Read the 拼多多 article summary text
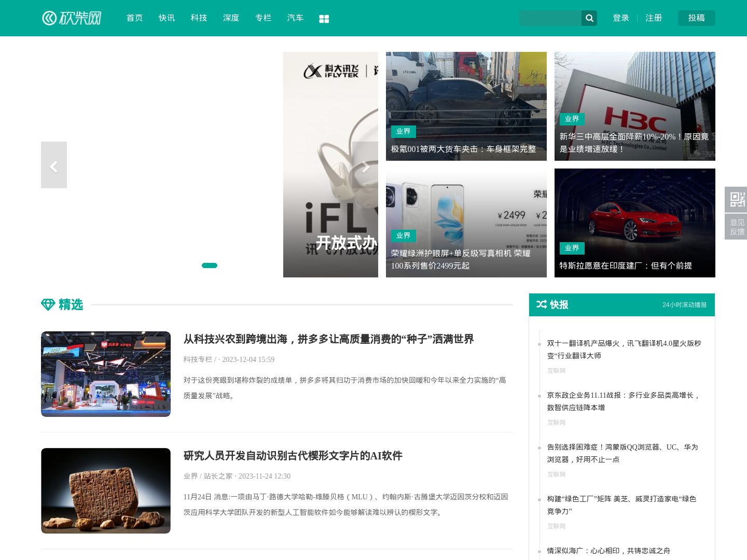 click(x=344, y=388)
